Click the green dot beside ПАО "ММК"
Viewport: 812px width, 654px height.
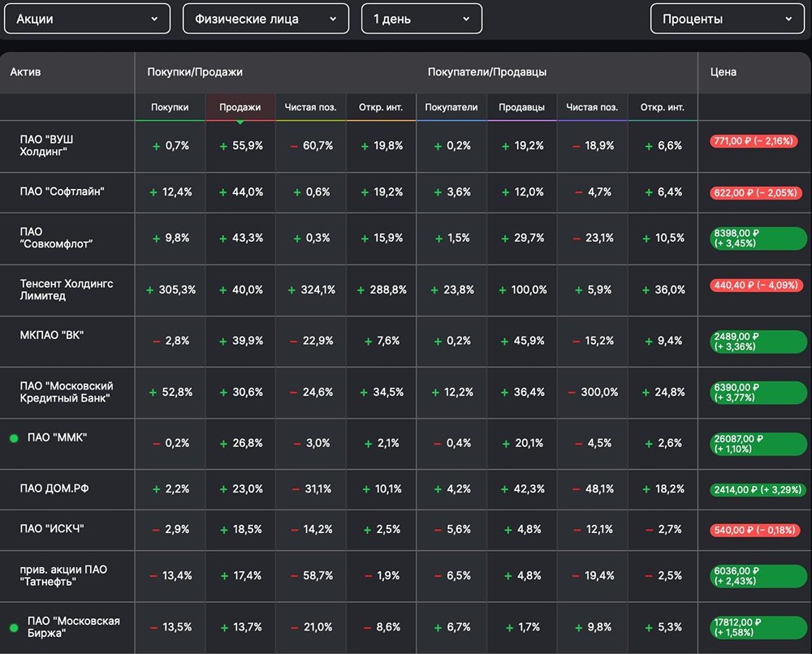(14, 438)
